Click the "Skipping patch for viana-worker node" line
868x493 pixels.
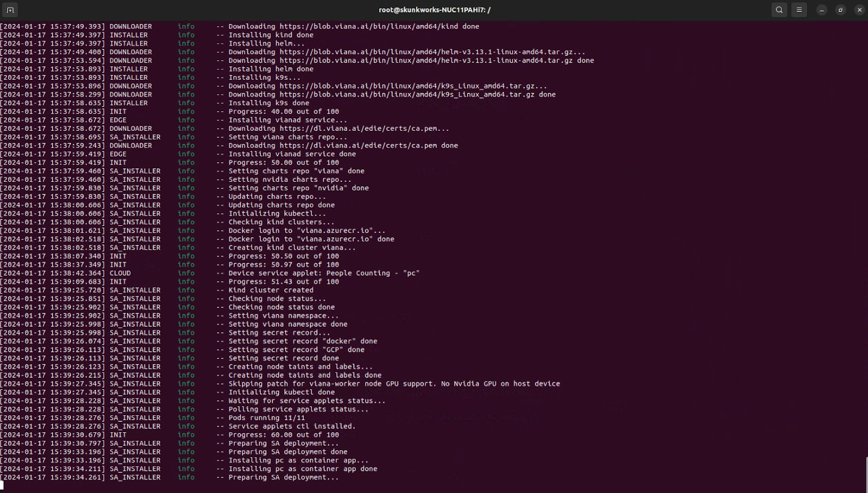coord(394,383)
